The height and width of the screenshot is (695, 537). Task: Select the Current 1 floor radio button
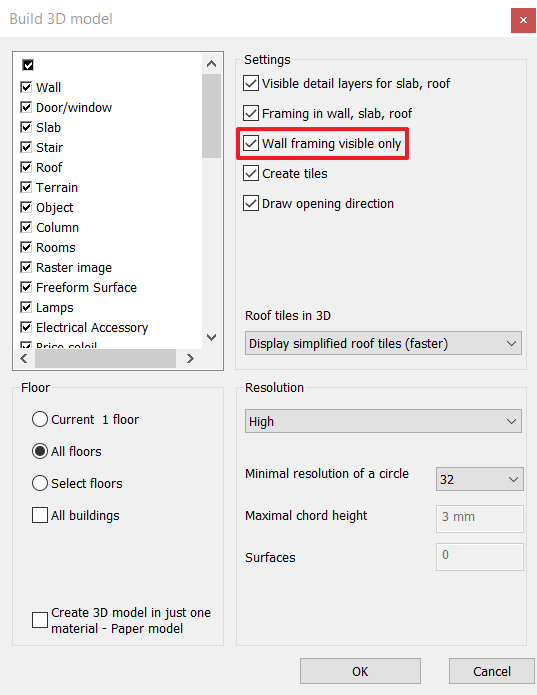coord(40,419)
